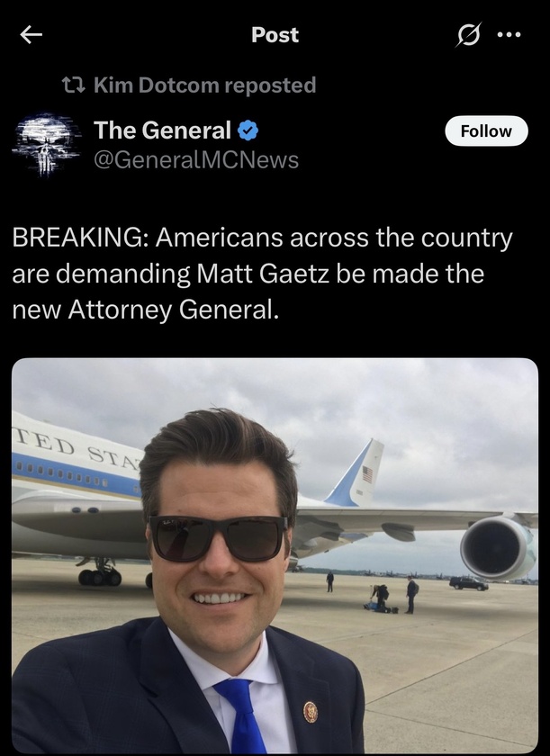Viewport: 550px width, 756px height.
Task: Click the jet engine in the photo
Action: click(x=497, y=548)
